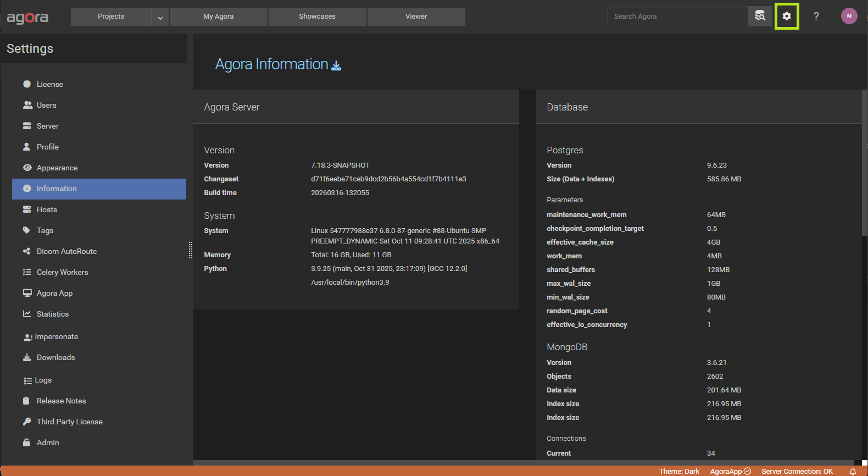Image resolution: width=868 pixels, height=476 pixels.
Task: Open the Viewer tab
Action: (x=416, y=16)
